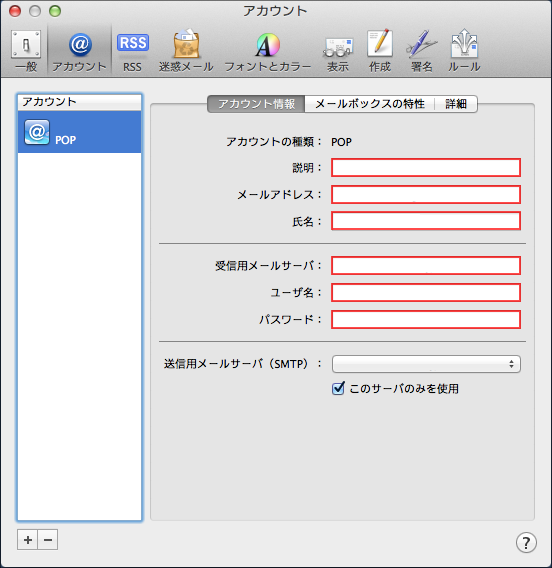This screenshot has width=552, height=568.
Task: Click the メールアドレス field
Action: [x=426, y=195]
